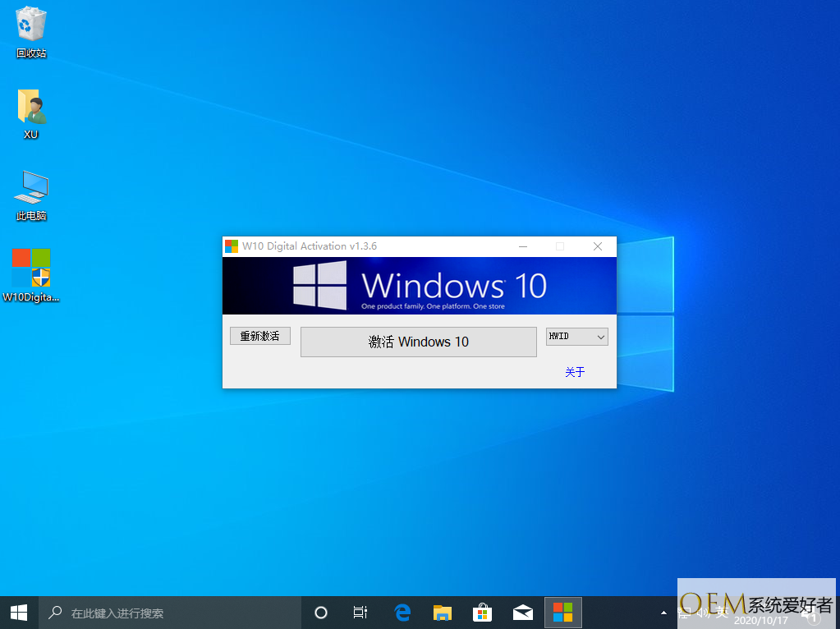Click the taskbar search box
The height and width of the screenshot is (629, 840).
coord(171,613)
